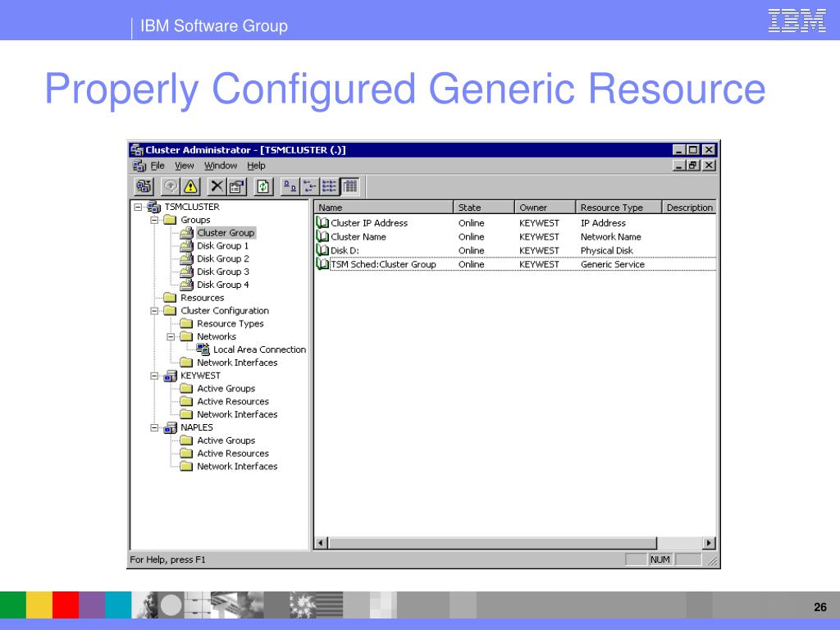Select Active Groups under NAPLES
840x630 pixels.
(226, 441)
